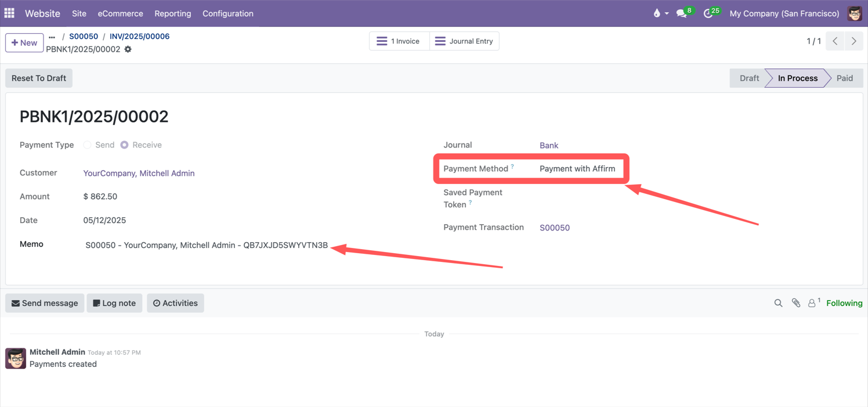This screenshot has height=407, width=868.
Task: Open the Bank journal link
Action: [549, 145]
